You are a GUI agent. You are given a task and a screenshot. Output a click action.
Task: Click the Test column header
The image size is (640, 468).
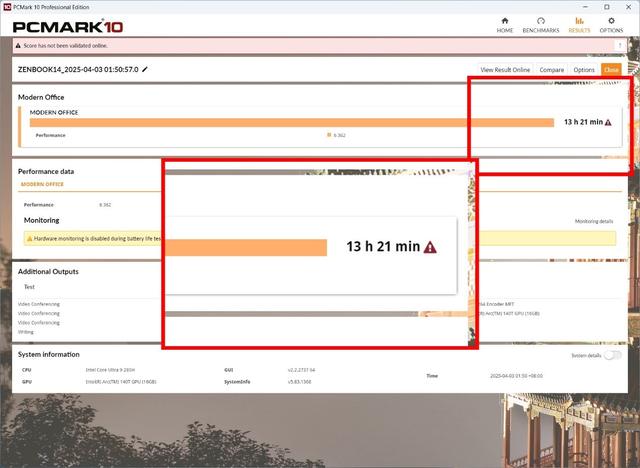29,287
